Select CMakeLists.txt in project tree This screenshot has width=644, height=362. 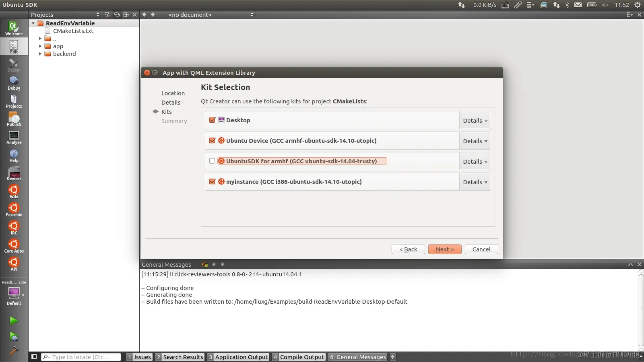(73, 31)
